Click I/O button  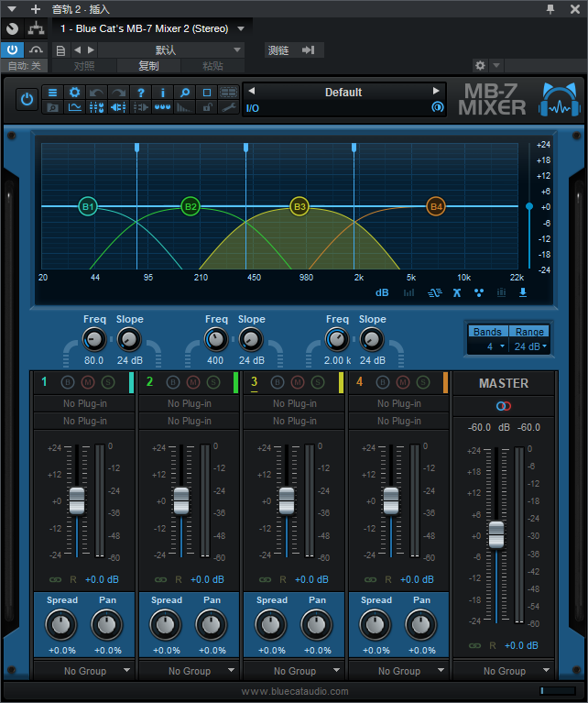(x=252, y=108)
